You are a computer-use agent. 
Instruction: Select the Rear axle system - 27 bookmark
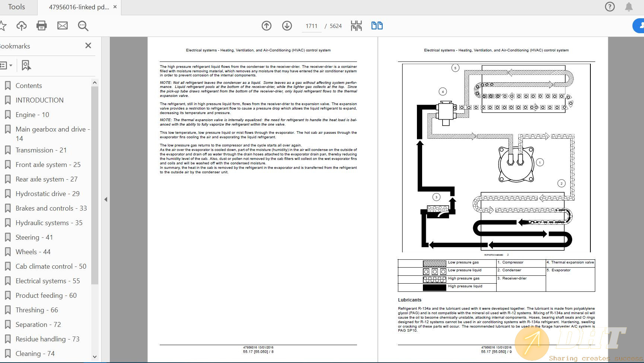click(x=47, y=179)
